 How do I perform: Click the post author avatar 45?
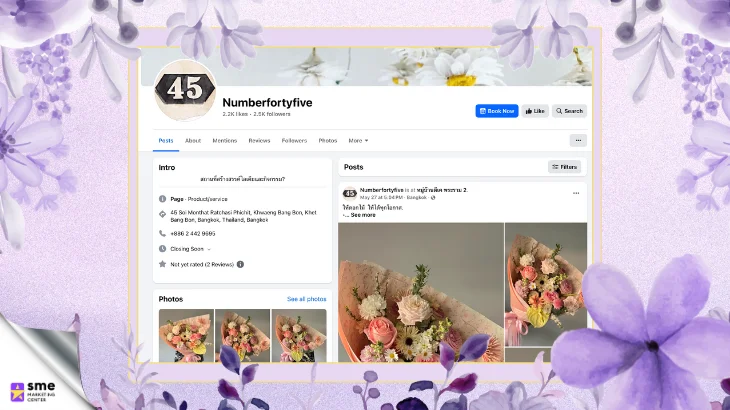(350, 193)
